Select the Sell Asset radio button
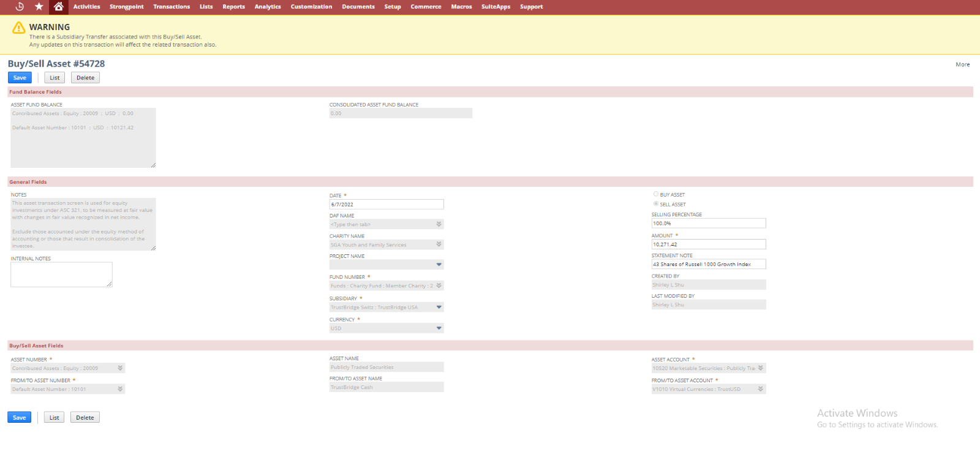 click(x=656, y=204)
